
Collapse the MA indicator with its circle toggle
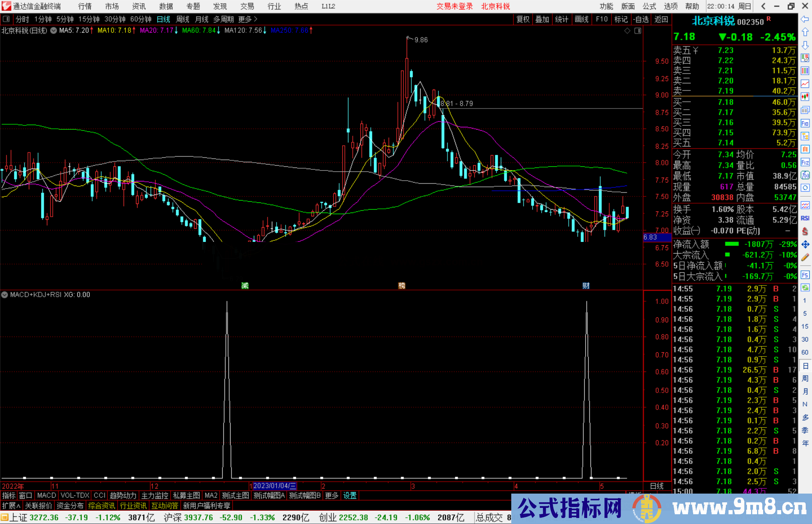(x=53, y=31)
